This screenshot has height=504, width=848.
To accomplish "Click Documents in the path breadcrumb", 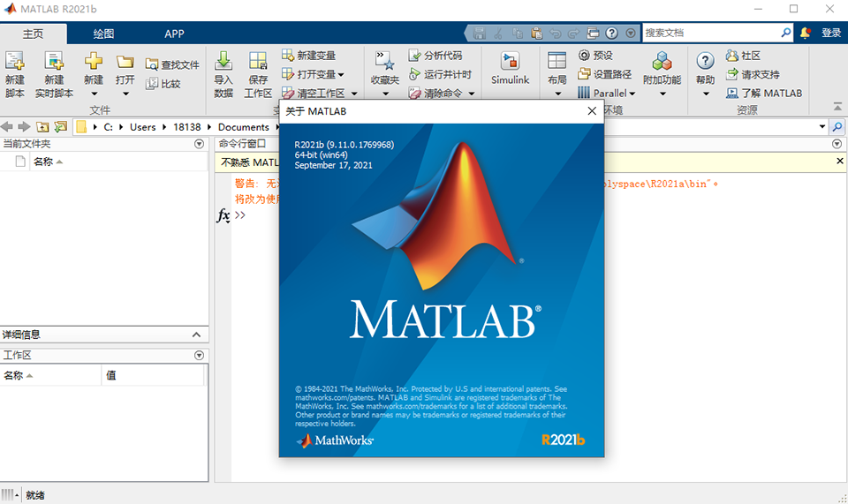I will [244, 127].
